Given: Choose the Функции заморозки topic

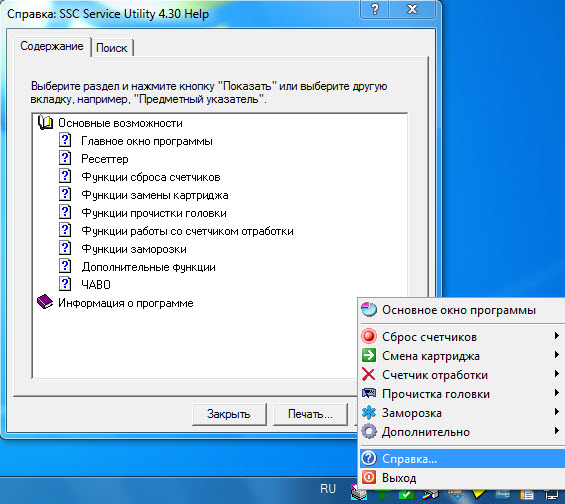Looking at the screenshot, I should 134,249.
